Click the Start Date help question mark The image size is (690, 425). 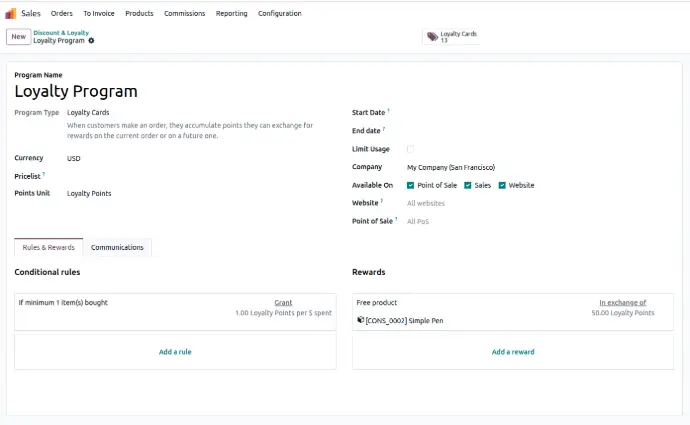point(388,110)
